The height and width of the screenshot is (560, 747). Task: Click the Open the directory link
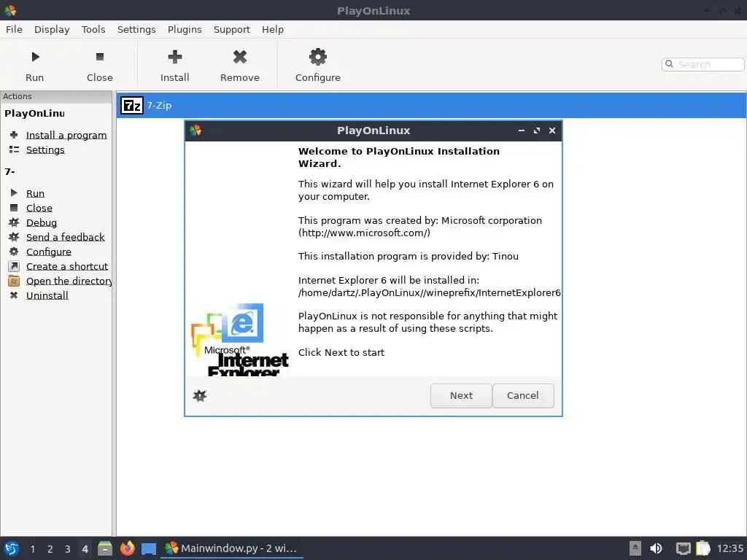[69, 281]
